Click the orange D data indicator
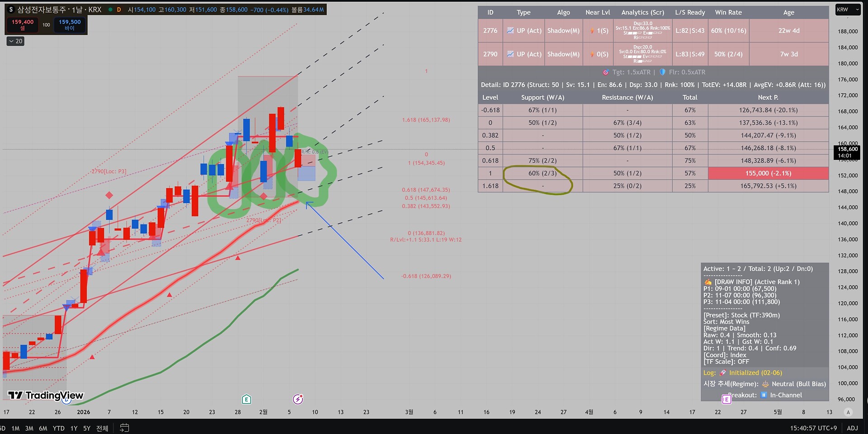 click(119, 9)
